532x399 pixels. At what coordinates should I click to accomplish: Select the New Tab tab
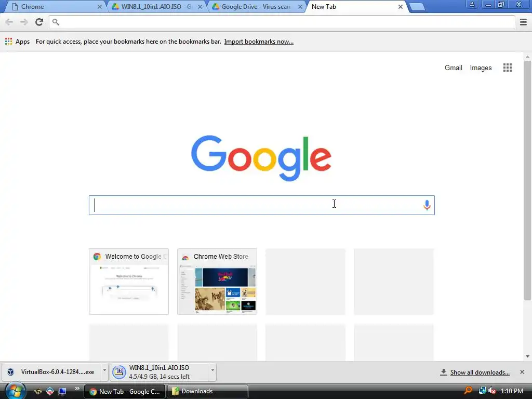coord(356,7)
